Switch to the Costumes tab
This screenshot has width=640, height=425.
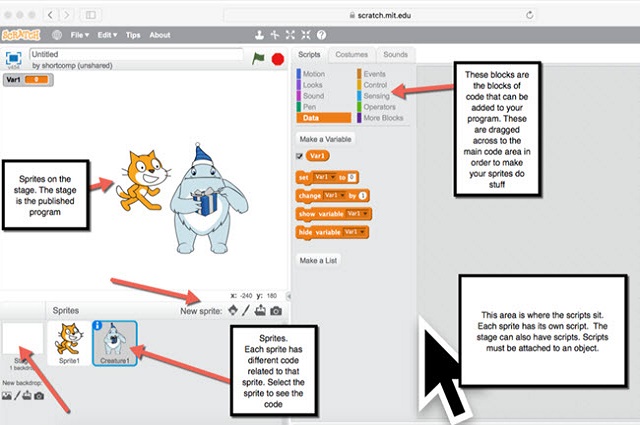351,54
